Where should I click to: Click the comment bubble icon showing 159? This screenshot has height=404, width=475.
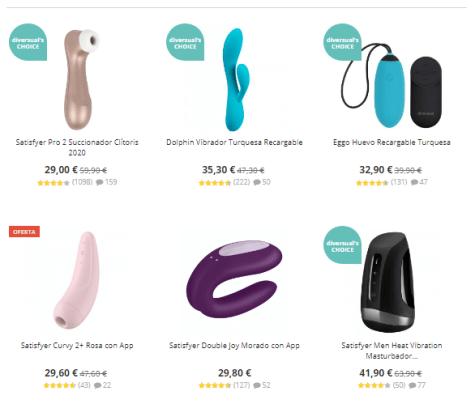pyautogui.click(x=99, y=182)
